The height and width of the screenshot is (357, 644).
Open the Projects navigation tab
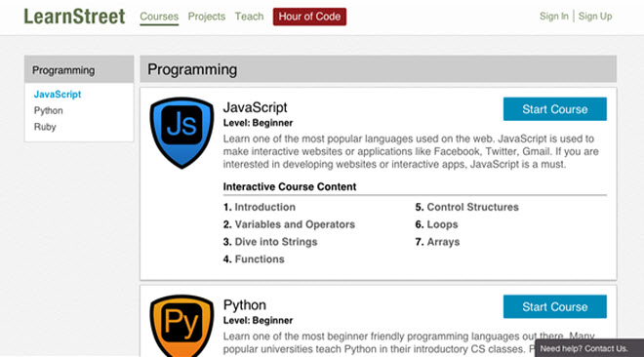207,17
